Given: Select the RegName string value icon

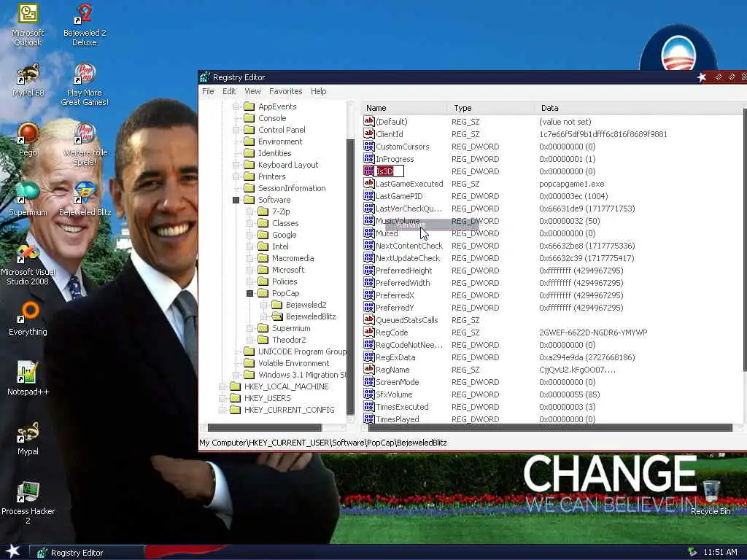Looking at the screenshot, I should click(368, 369).
